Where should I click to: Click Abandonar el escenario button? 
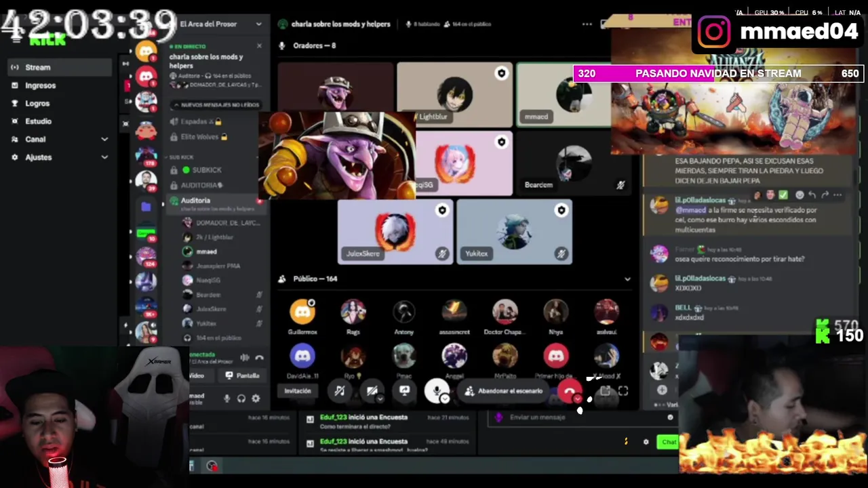[504, 391]
